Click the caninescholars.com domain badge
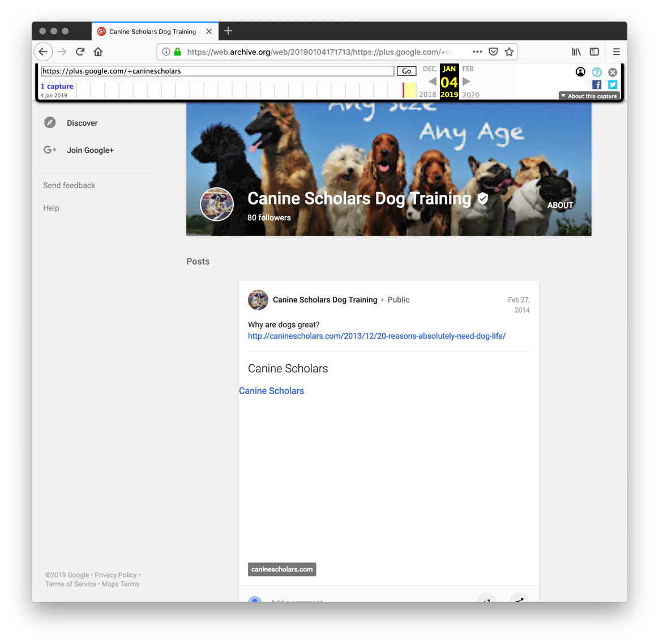 point(282,569)
